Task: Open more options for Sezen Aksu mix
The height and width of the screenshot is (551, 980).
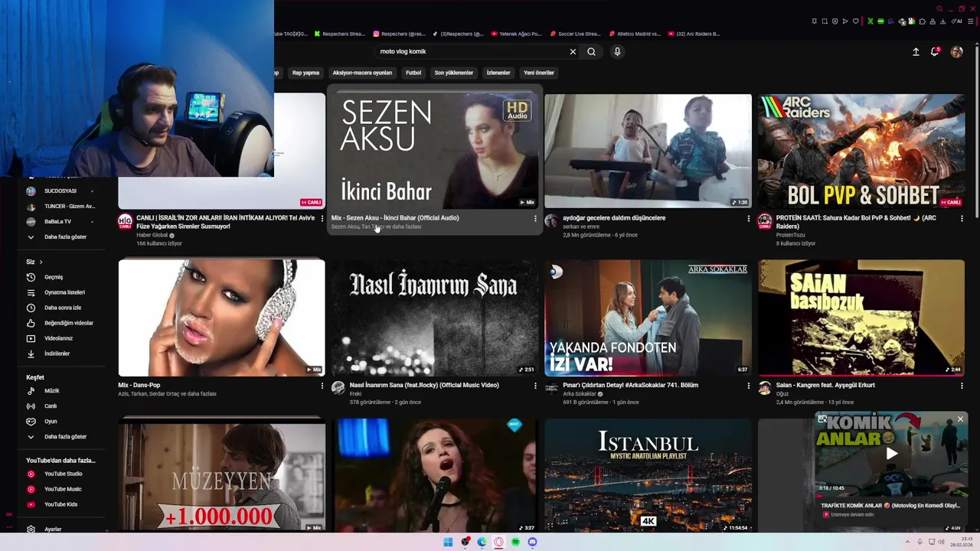Action: pos(535,219)
